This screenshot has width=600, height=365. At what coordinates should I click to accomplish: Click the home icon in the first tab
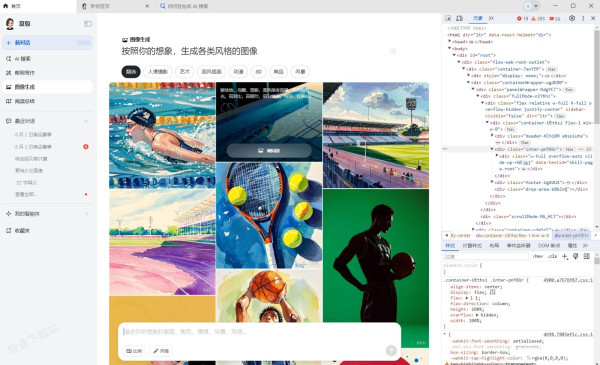point(5,6)
